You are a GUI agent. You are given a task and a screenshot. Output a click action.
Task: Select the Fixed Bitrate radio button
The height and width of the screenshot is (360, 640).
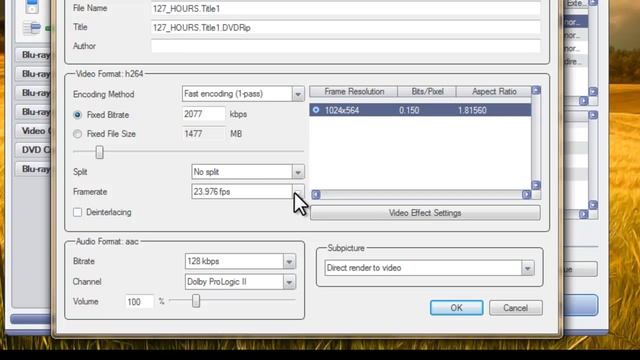point(77,115)
